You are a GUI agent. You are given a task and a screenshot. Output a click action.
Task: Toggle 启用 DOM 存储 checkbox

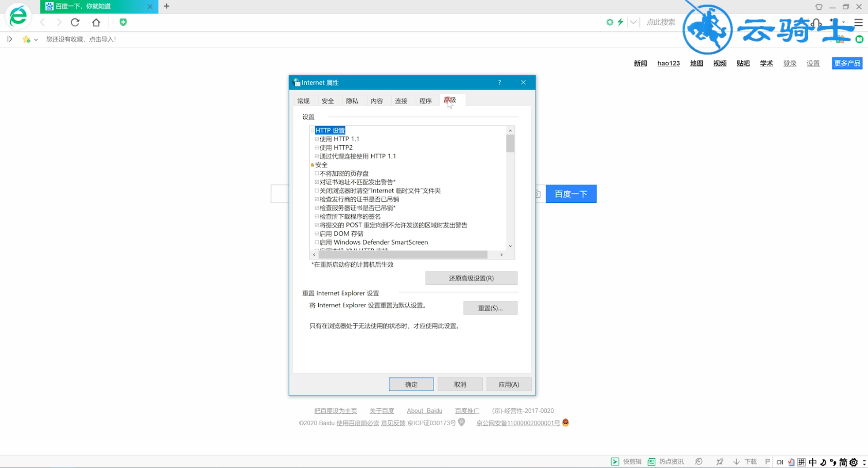point(317,234)
